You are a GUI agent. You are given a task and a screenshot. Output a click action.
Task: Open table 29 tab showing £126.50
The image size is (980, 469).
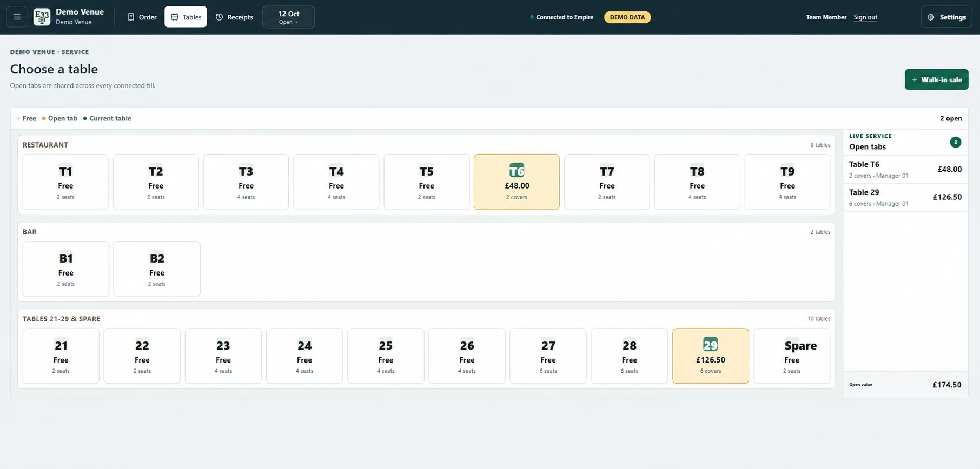(711, 356)
